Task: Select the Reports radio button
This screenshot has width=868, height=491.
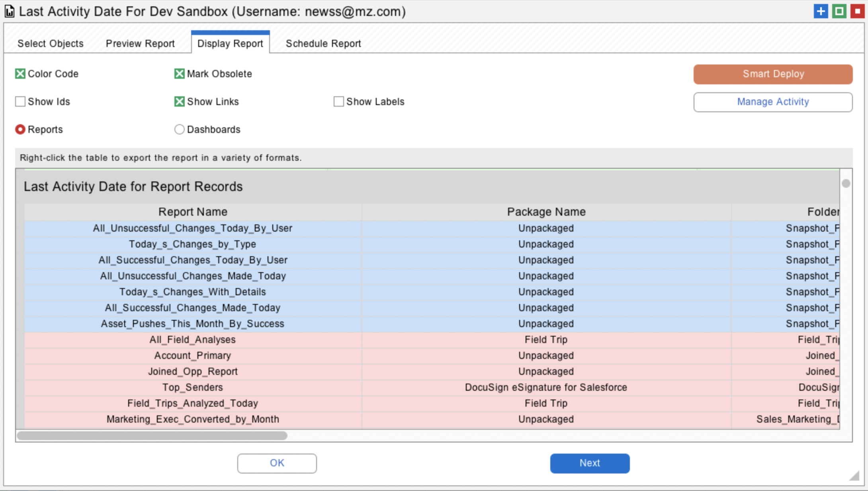Action: click(20, 129)
